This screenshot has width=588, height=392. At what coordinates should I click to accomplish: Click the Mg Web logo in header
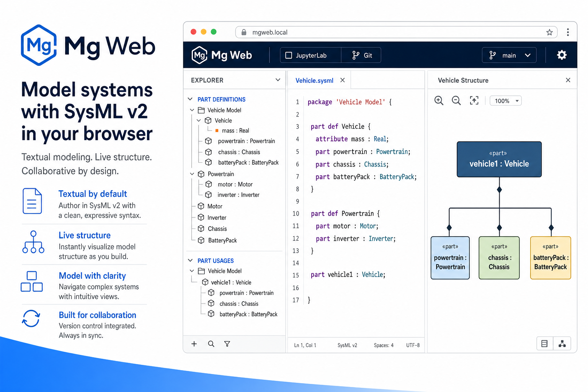(222, 55)
